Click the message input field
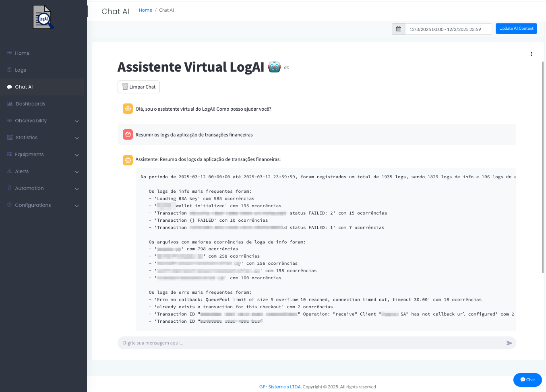Viewport: 546px width, 392px height. pyautogui.click(x=310, y=343)
